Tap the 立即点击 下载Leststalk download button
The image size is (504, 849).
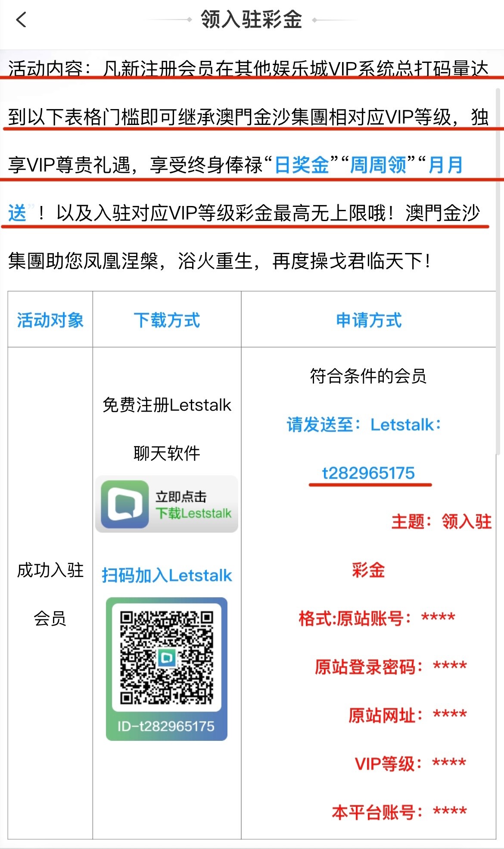tap(167, 504)
